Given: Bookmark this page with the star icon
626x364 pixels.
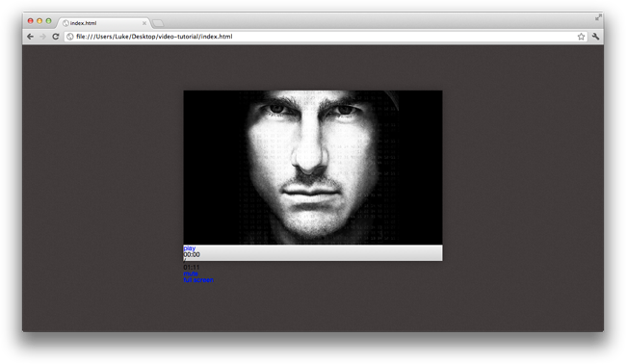Looking at the screenshot, I should (x=581, y=37).
